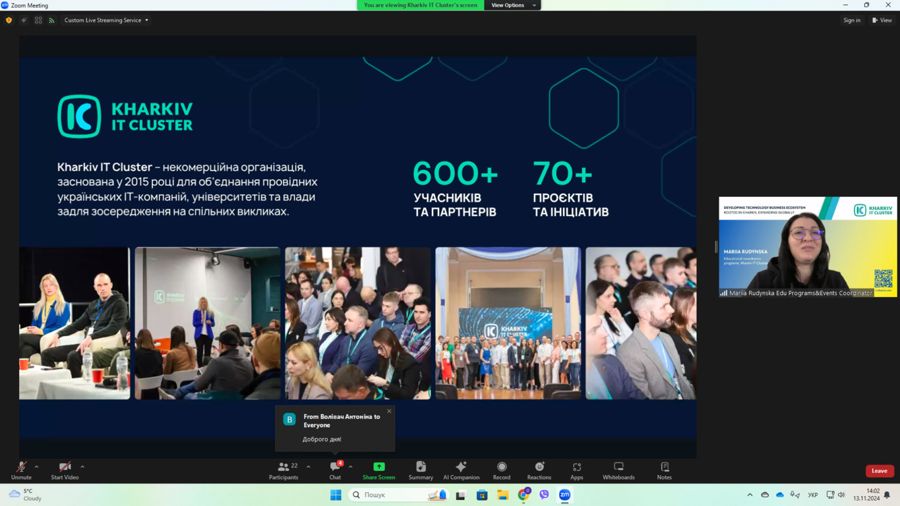Close the chat message popup from Волкан Антоніна
The width and height of the screenshot is (900, 506).
point(389,411)
